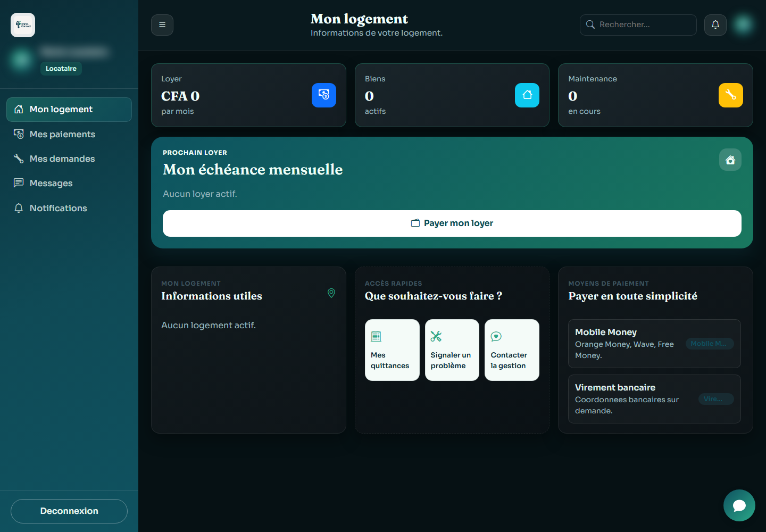
Task: Click the 'Aucun logement actif.' text
Action: [x=209, y=326]
